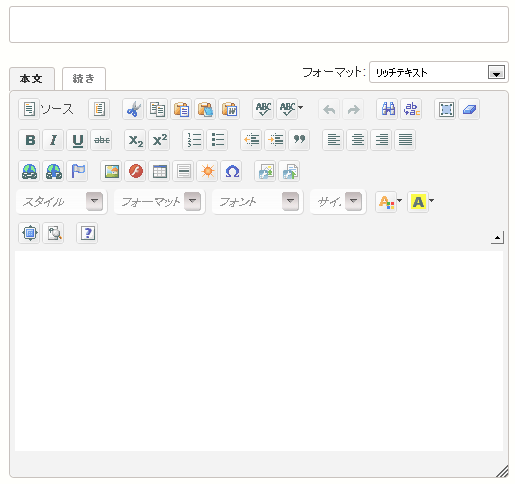The width and height of the screenshot is (515, 484).
Task: Insert a numbered list
Action: 193,140
